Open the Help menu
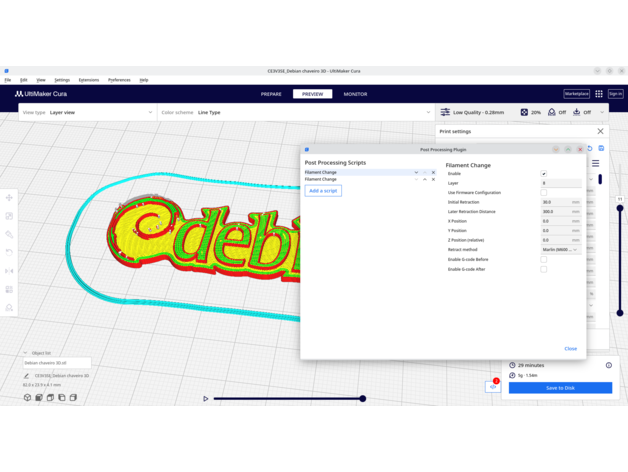The width and height of the screenshot is (628, 472). point(144,80)
